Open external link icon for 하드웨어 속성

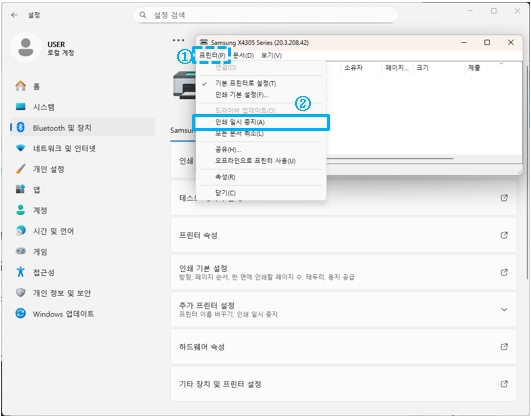(504, 347)
